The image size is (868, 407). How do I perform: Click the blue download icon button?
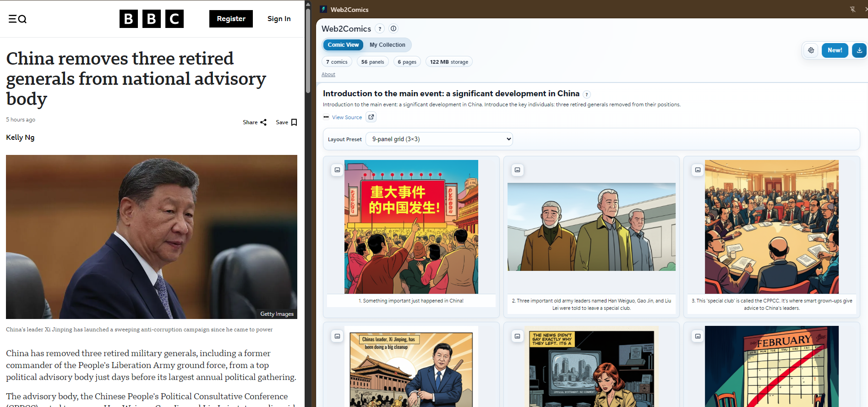point(859,50)
